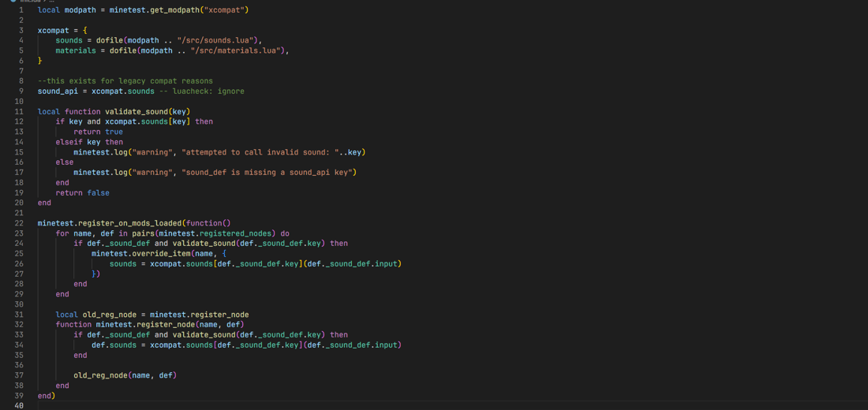This screenshot has height=410, width=868.
Task: Click line number 31 in the gutter
Action: tap(21, 315)
